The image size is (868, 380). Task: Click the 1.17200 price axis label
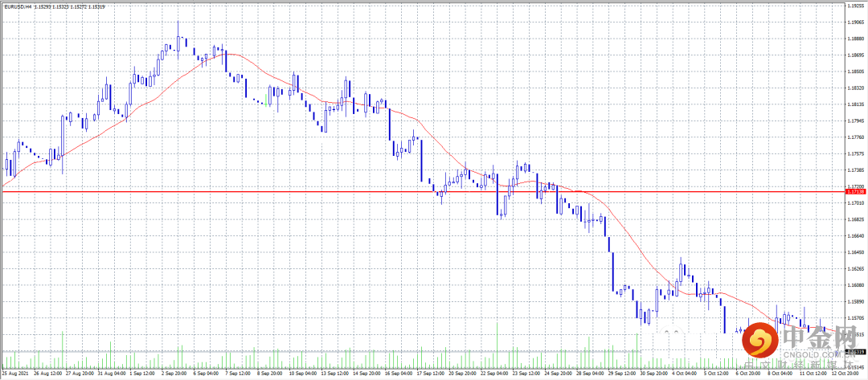click(855, 186)
